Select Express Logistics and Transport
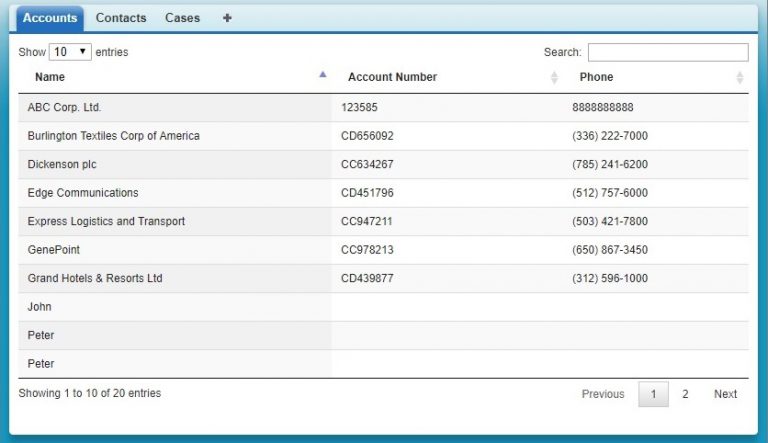768x443 pixels. pyautogui.click(x=106, y=221)
